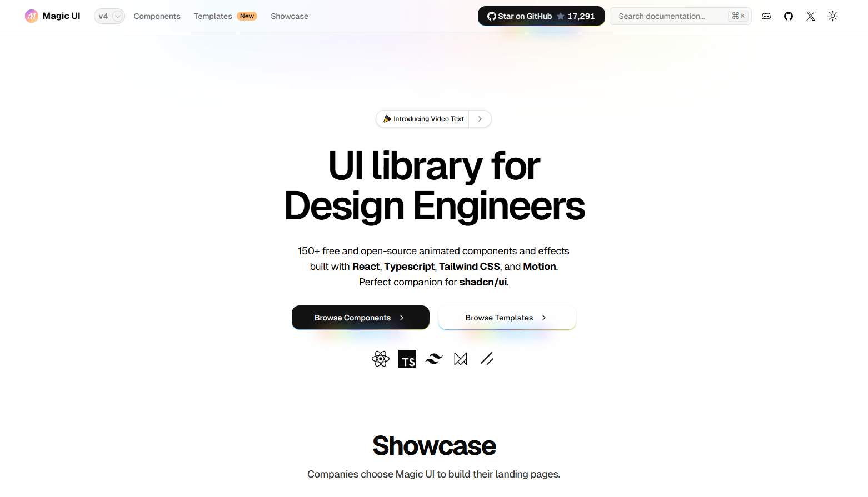Screen dimensions: 868x497
Task: Open the Discord icon link
Action: [766, 16]
